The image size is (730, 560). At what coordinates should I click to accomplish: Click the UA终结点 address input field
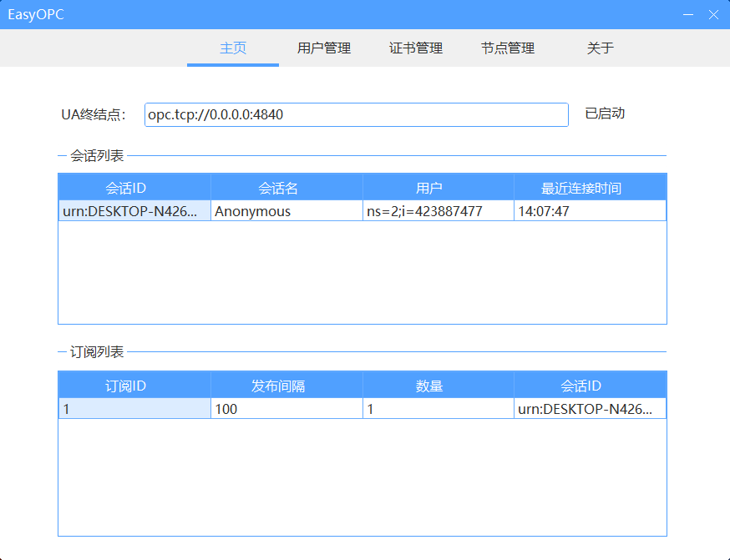tap(355, 114)
